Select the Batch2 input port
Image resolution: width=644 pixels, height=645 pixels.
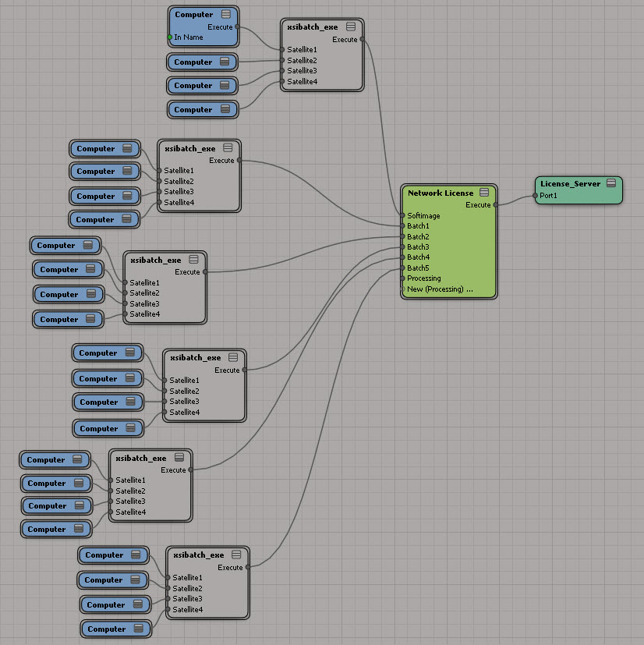[402, 236]
